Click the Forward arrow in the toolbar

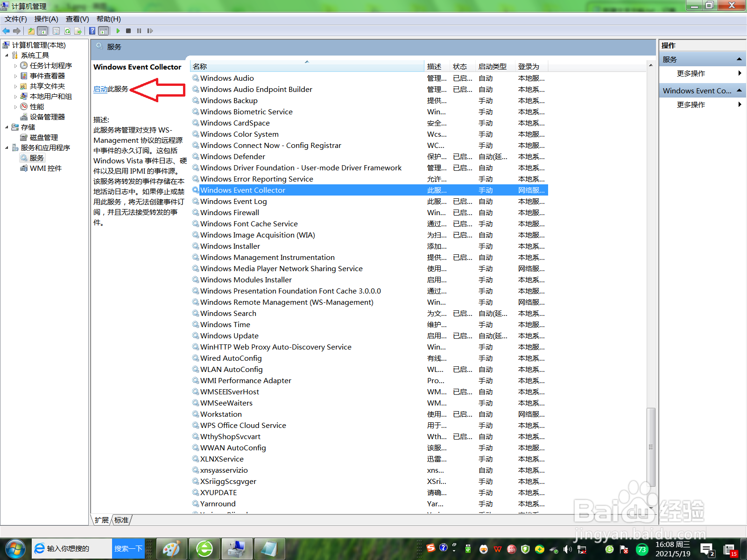(17, 31)
